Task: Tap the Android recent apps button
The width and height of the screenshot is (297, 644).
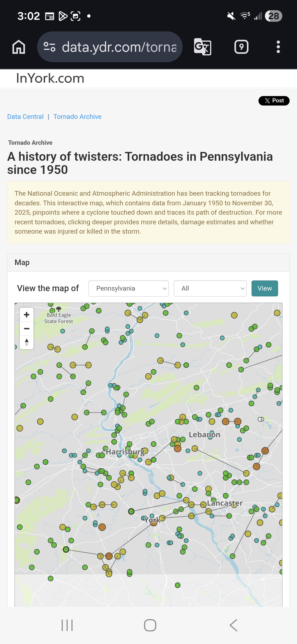Action: (67, 625)
